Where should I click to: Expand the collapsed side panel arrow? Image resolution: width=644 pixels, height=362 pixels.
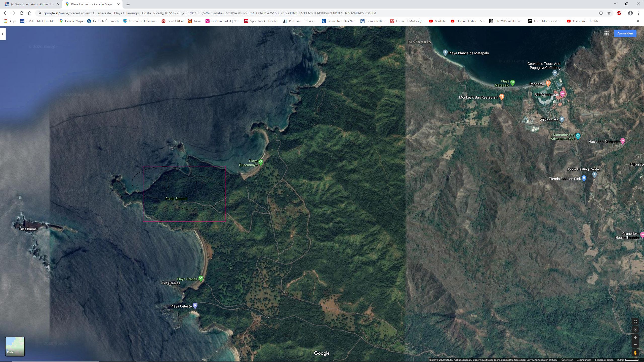click(3, 34)
